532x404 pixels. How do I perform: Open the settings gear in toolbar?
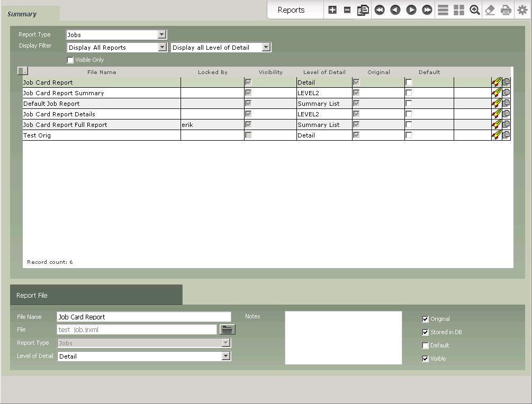pyautogui.click(x=522, y=10)
